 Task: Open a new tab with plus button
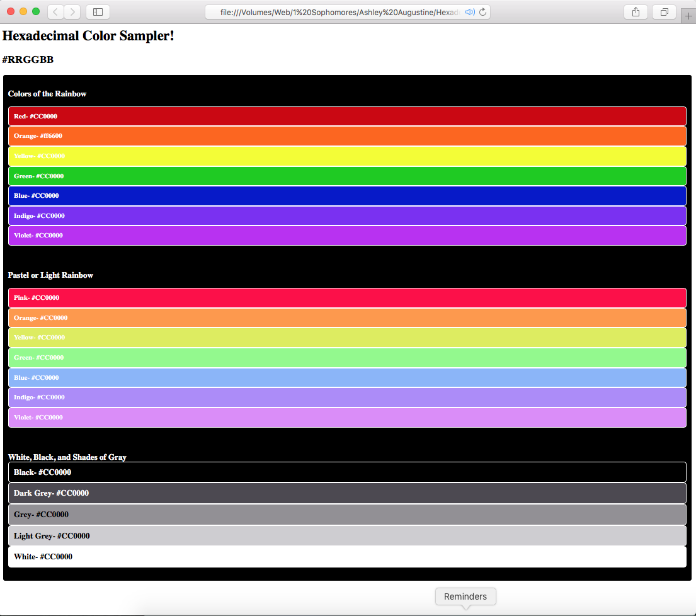[688, 16]
